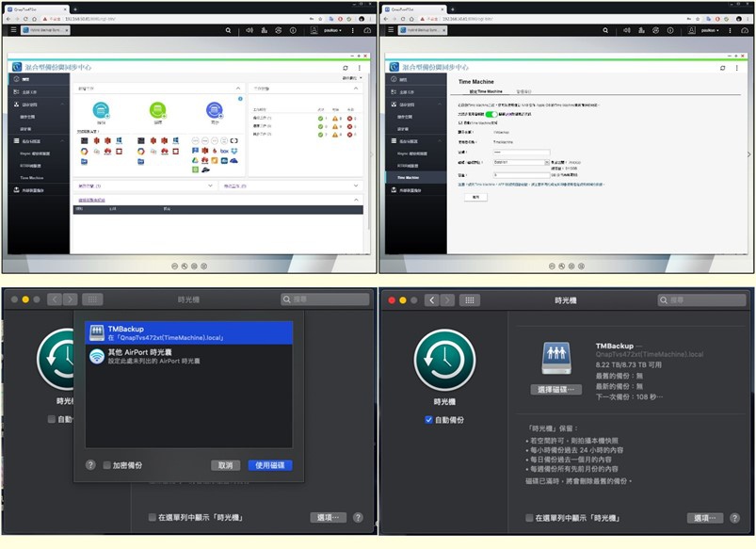
Task: Open the all jobs item in the overview window's sidebar
Action: point(39,91)
